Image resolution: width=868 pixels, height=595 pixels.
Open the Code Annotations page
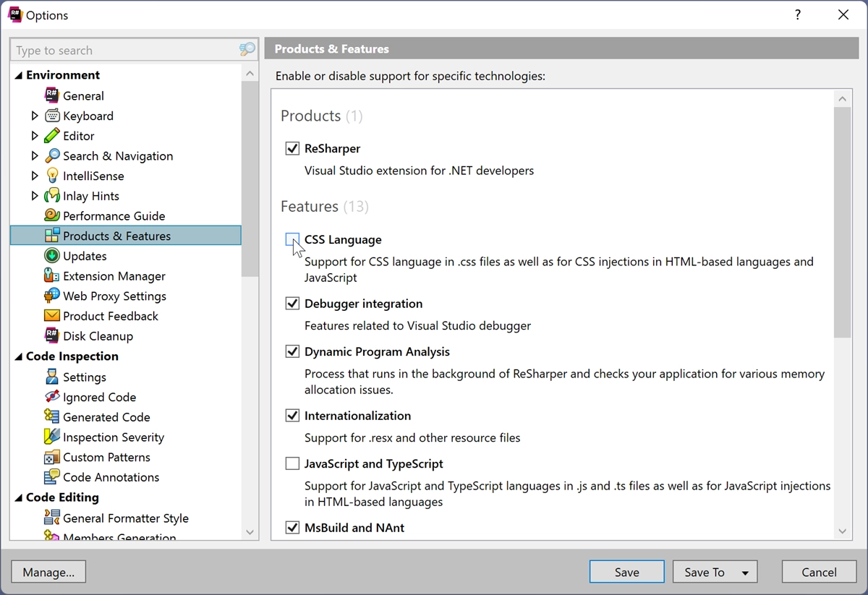111,477
